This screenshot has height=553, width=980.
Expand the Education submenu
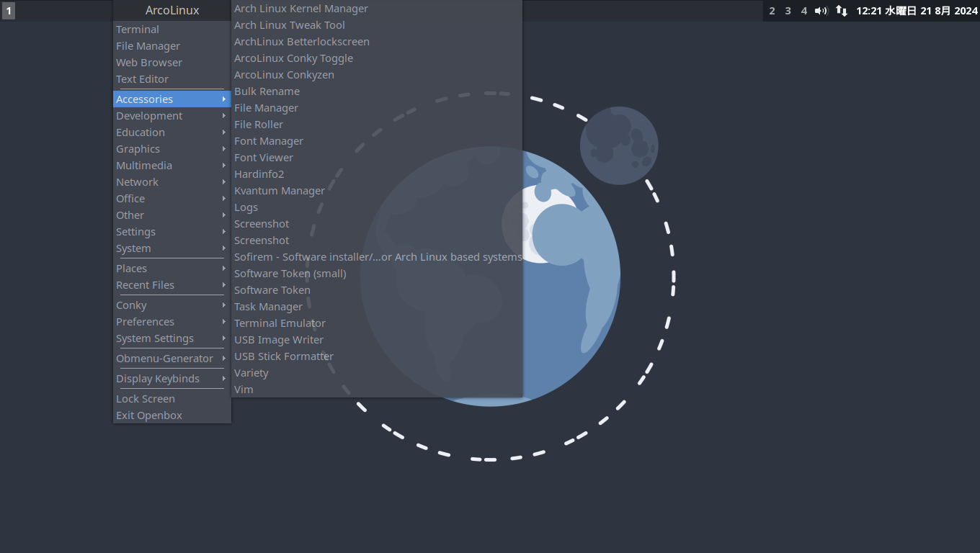(x=172, y=132)
